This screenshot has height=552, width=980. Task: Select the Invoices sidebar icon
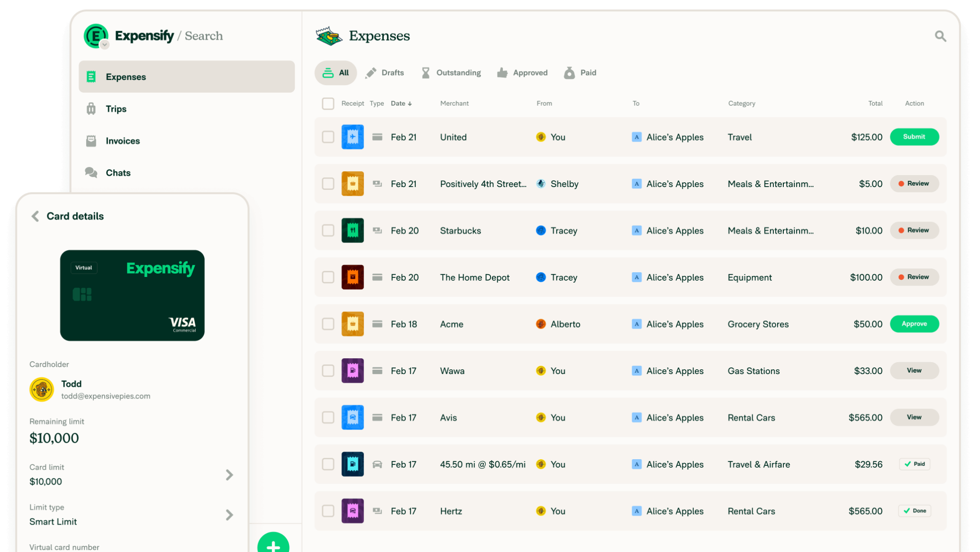point(91,140)
